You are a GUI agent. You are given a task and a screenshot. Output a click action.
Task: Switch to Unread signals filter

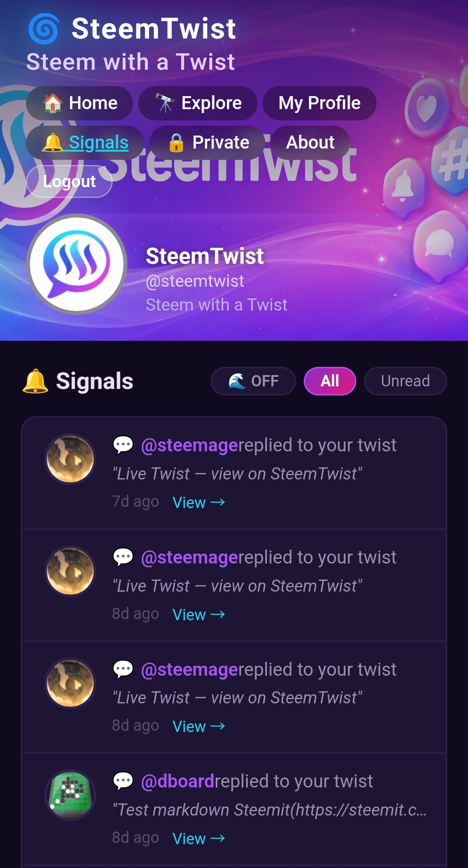(x=405, y=381)
